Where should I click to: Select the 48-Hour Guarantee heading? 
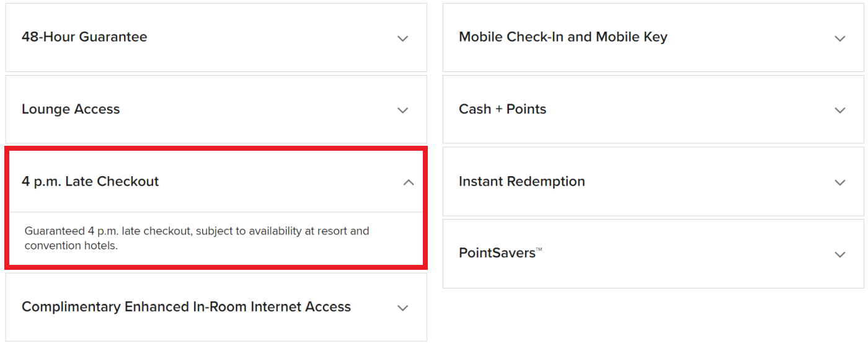[x=84, y=37]
